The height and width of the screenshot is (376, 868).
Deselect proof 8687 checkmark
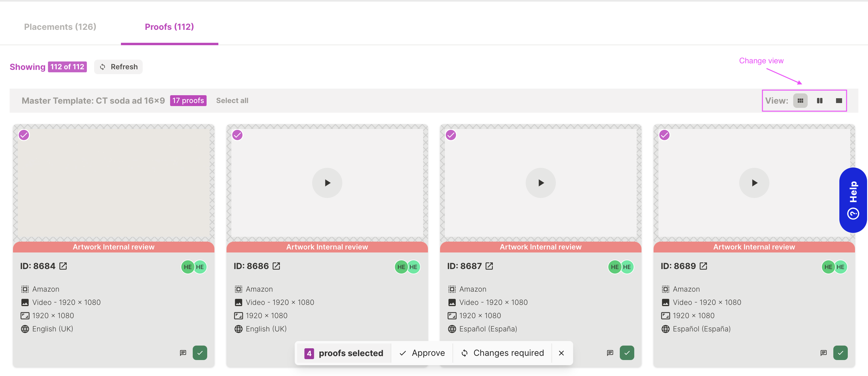tap(451, 135)
